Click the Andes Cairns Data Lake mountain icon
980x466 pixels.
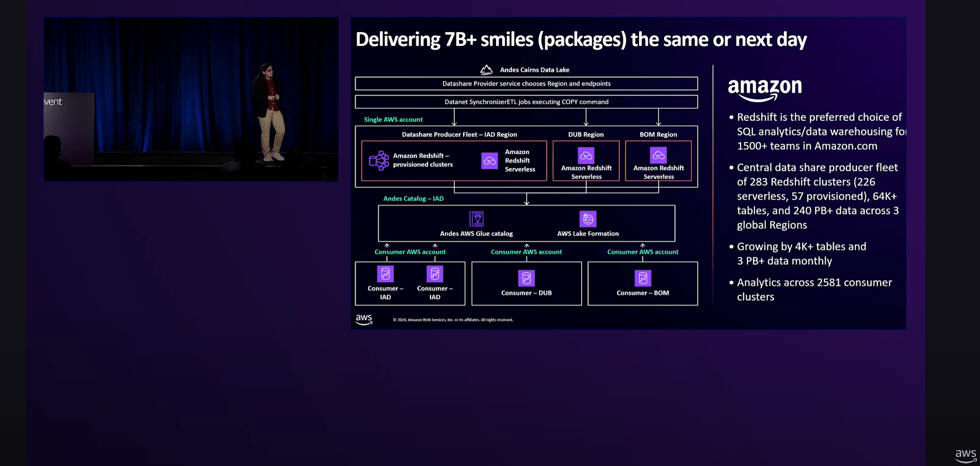(486, 70)
